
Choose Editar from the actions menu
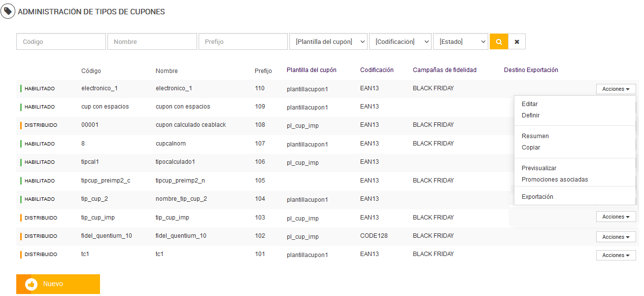click(x=530, y=104)
